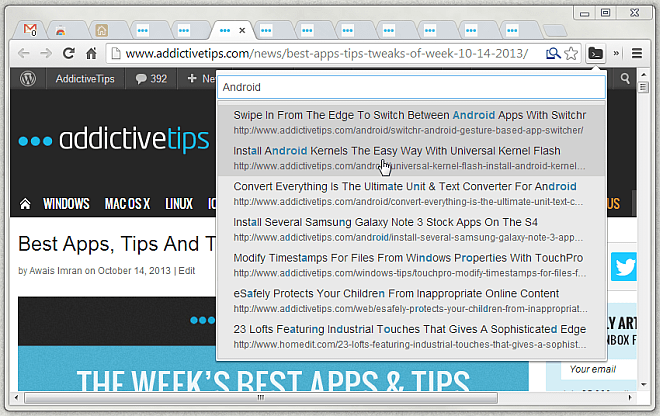Show hidden extensions chevron
Image resolution: width=660 pixels, height=416 pixels.
pyautogui.click(x=616, y=53)
